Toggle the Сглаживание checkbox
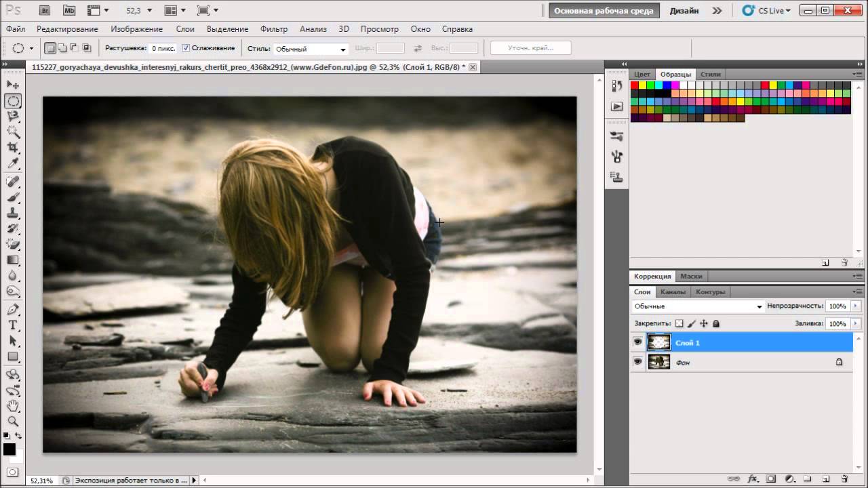This screenshot has height=488, width=868. [186, 48]
